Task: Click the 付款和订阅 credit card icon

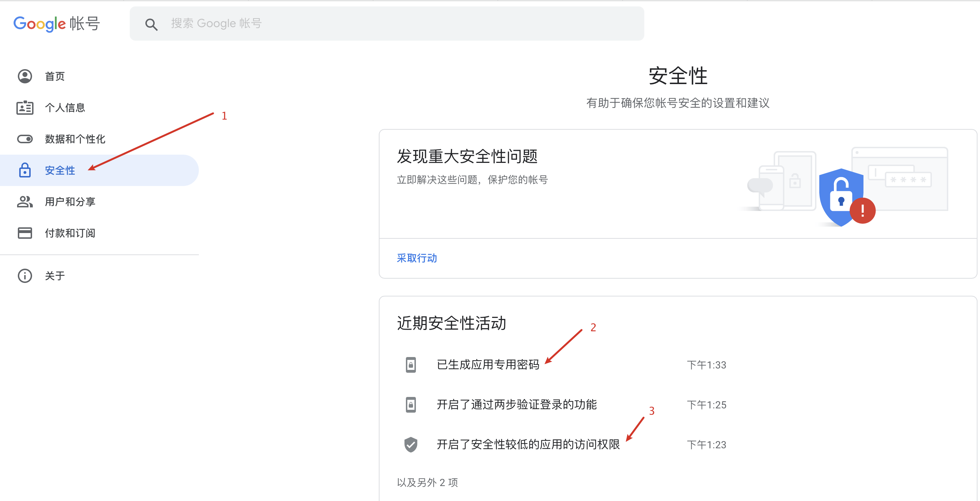Action: pyautogui.click(x=25, y=233)
